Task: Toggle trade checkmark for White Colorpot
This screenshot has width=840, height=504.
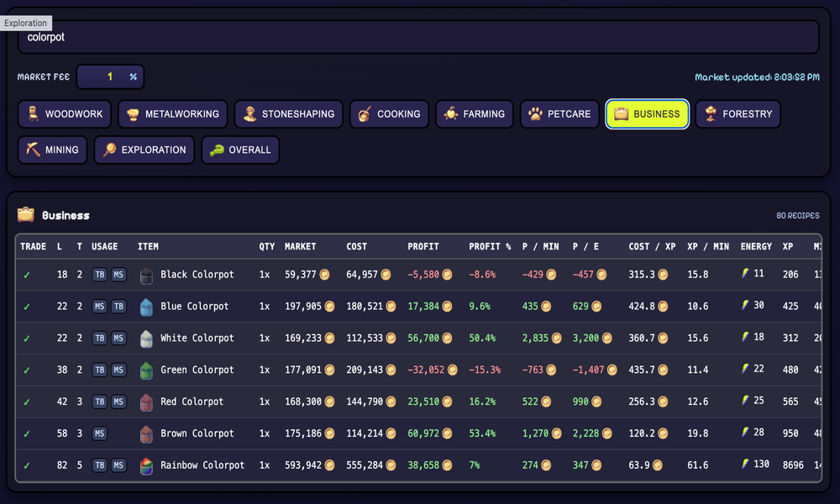Action: [x=27, y=339]
